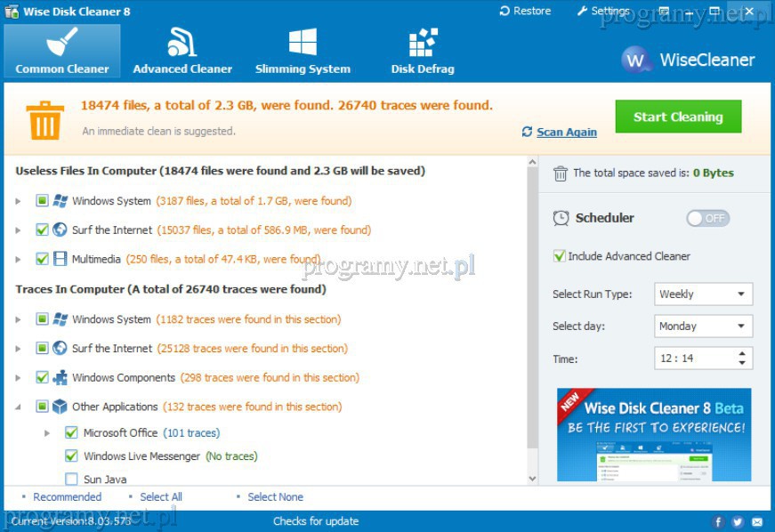
Task: Switch to the Common Cleaner tab
Action: pos(62,51)
